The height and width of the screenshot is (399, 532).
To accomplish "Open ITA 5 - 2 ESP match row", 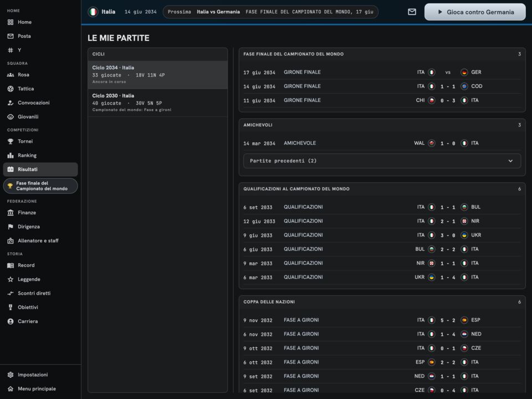I will tap(382, 320).
